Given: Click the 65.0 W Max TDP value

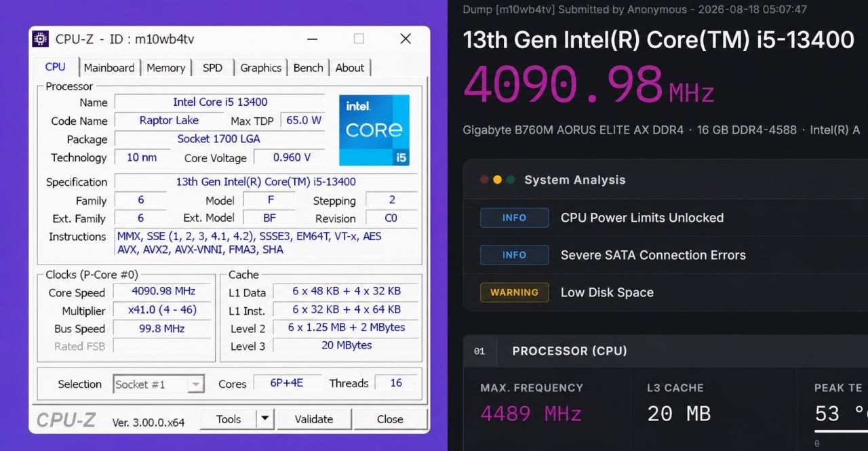Looking at the screenshot, I should (x=303, y=120).
